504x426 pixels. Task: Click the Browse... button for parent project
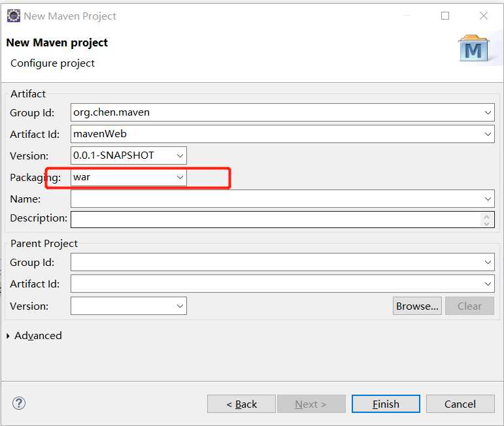point(417,306)
